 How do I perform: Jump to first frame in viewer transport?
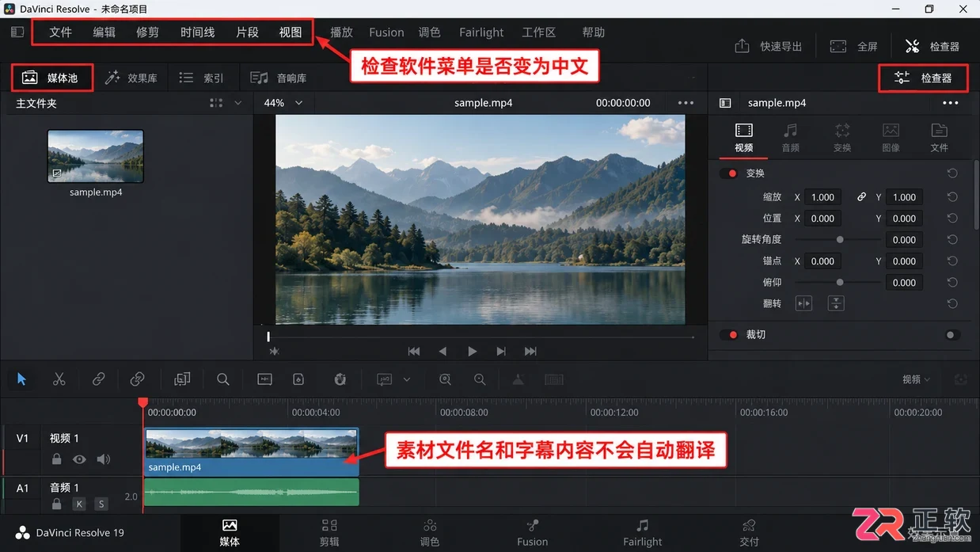tap(413, 352)
